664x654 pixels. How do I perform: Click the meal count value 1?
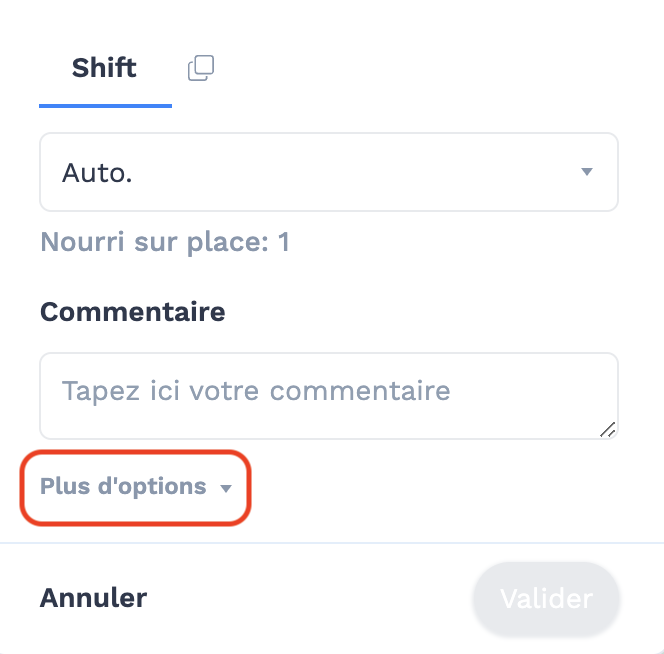point(284,242)
